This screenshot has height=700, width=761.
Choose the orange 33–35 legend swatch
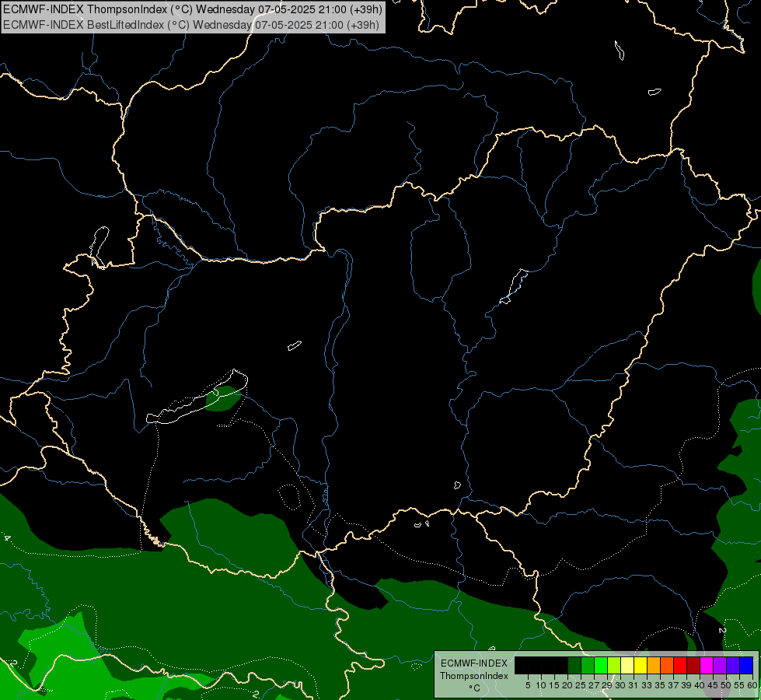(654, 665)
